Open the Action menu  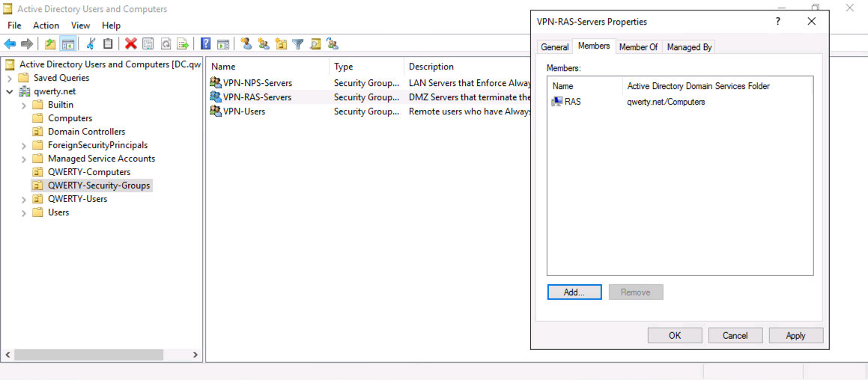click(46, 25)
